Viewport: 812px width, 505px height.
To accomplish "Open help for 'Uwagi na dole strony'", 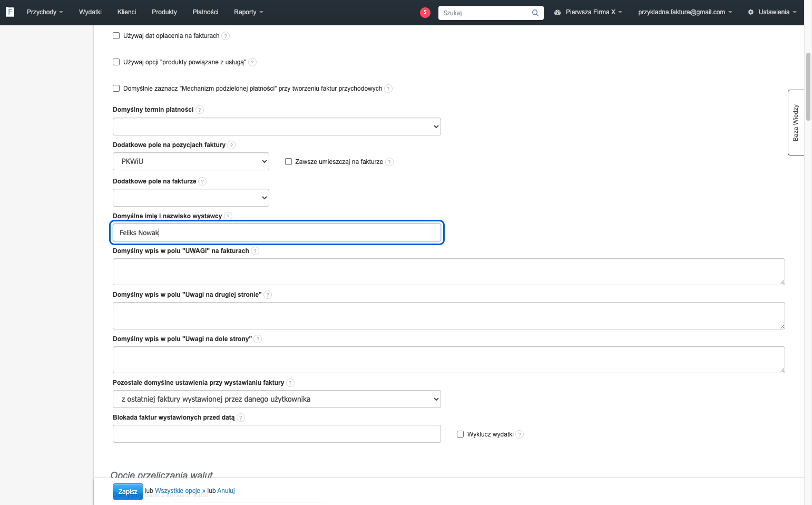I will coord(258,339).
